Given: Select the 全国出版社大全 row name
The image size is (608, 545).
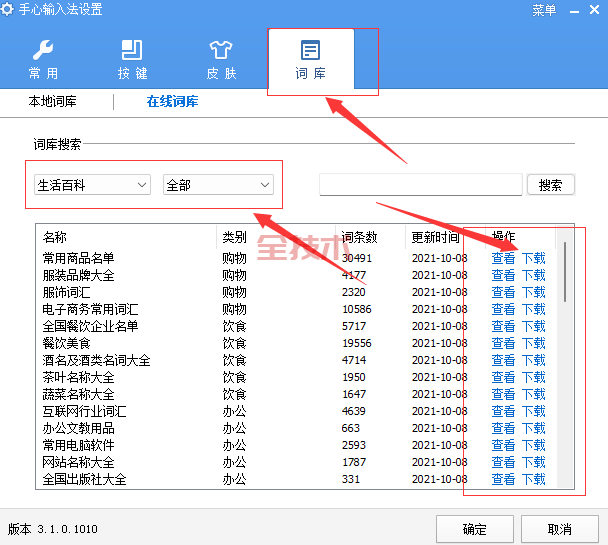Looking at the screenshot, I should tap(85, 479).
